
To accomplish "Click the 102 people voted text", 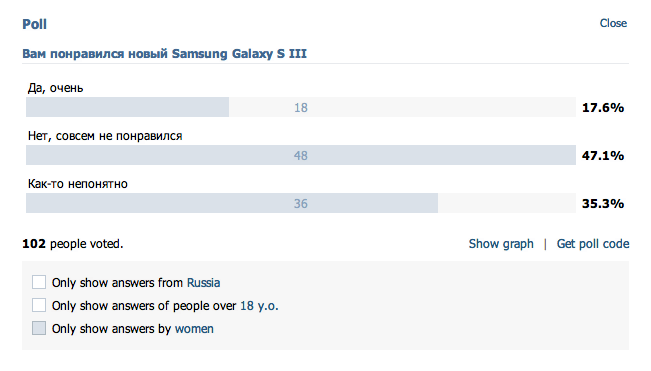I will click(73, 244).
